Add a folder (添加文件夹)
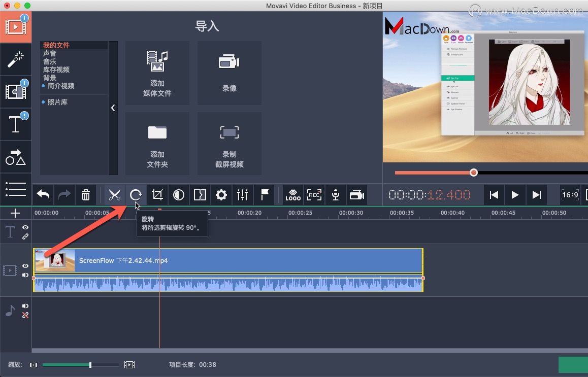 point(157,144)
